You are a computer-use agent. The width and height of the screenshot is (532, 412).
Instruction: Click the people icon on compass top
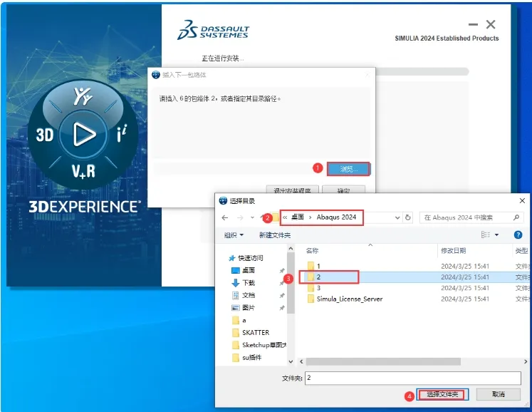[x=83, y=96]
